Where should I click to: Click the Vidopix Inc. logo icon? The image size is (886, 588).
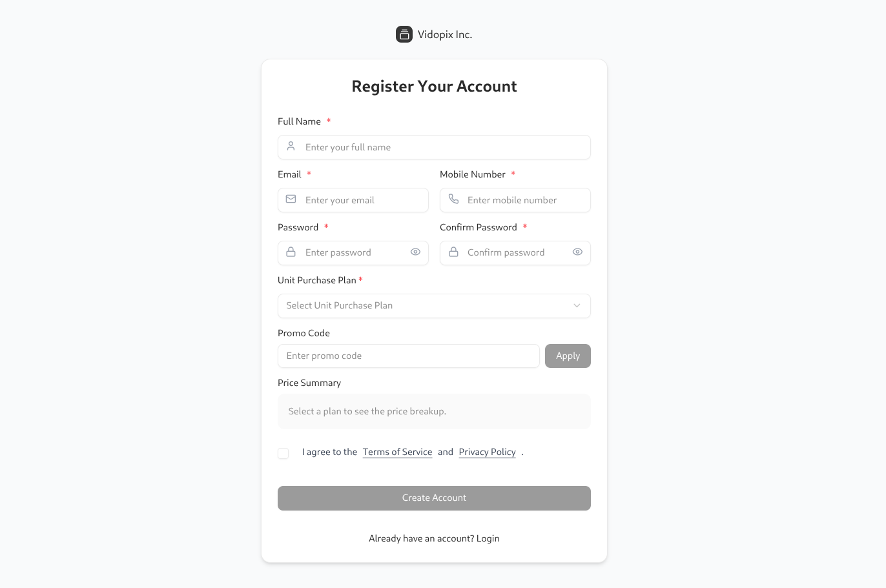tap(404, 34)
